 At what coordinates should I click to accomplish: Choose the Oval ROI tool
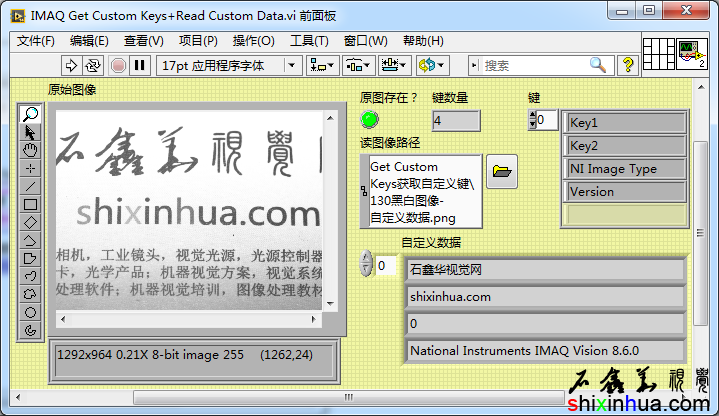pyautogui.click(x=30, y=312)
